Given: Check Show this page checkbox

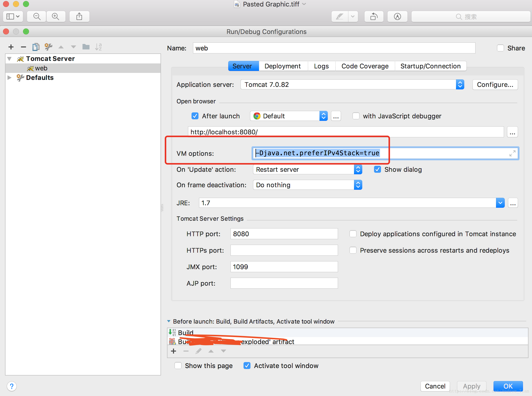Looking at the screenshot, I should [x=178, y=366].
